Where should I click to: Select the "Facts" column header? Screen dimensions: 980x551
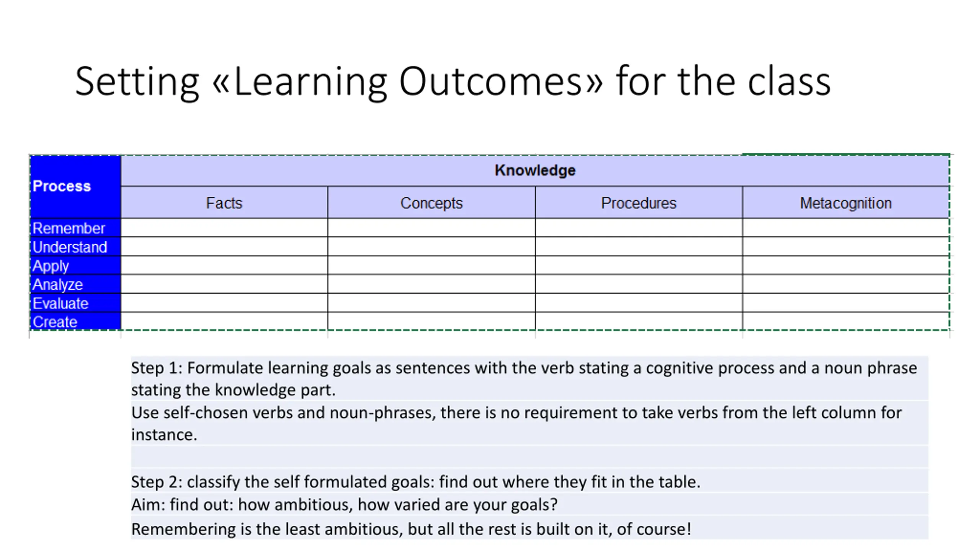tap(224, 203)
